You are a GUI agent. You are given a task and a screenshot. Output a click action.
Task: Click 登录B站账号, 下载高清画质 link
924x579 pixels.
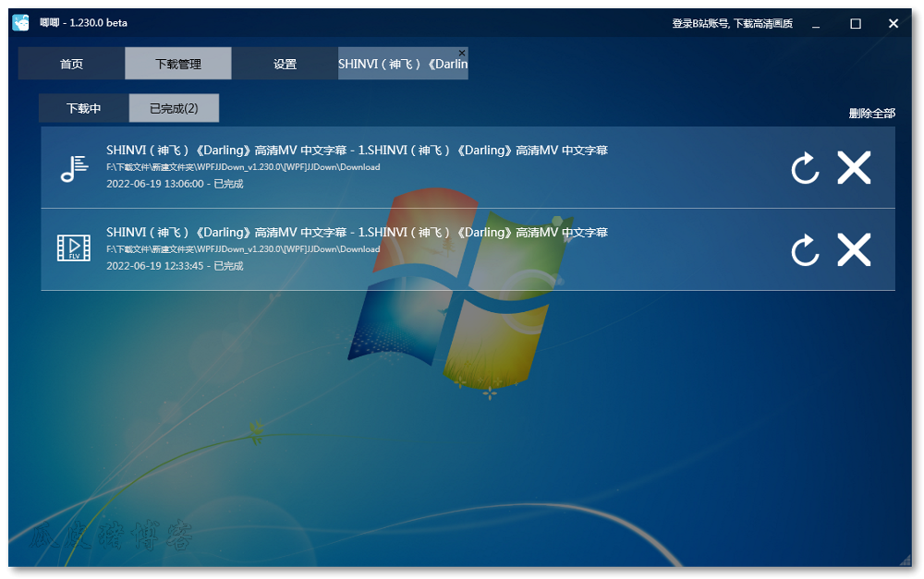coord(733,24)
